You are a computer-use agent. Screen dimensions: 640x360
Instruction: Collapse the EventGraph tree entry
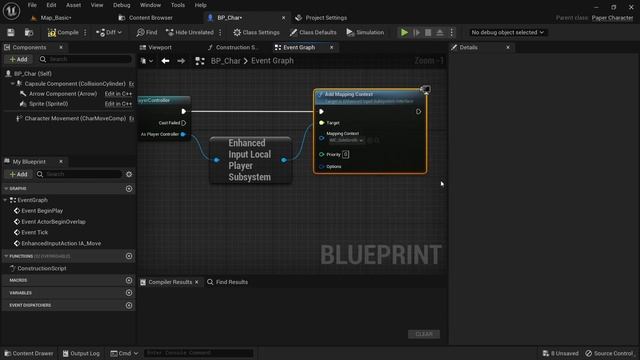pyautogui.click(x=5, y=200)
